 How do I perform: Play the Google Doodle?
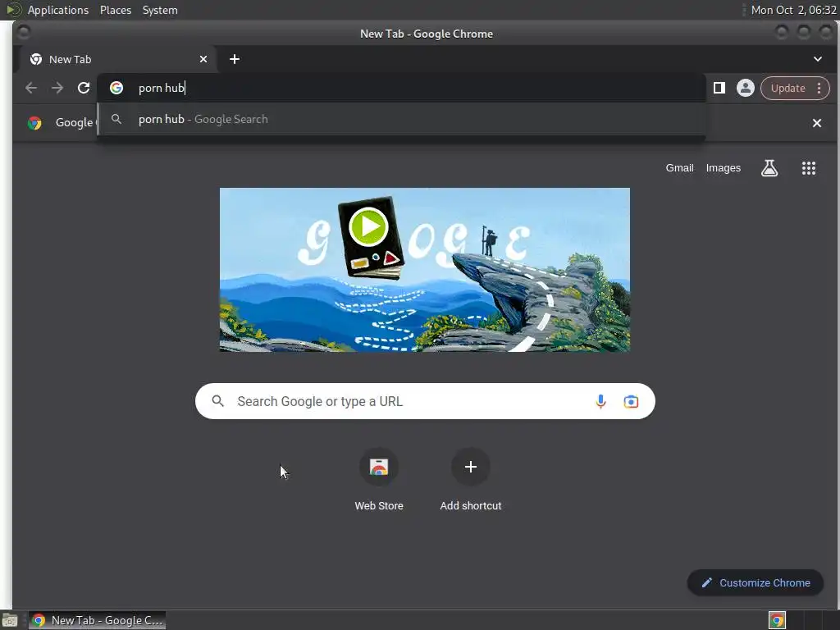[x=368, y=226]
